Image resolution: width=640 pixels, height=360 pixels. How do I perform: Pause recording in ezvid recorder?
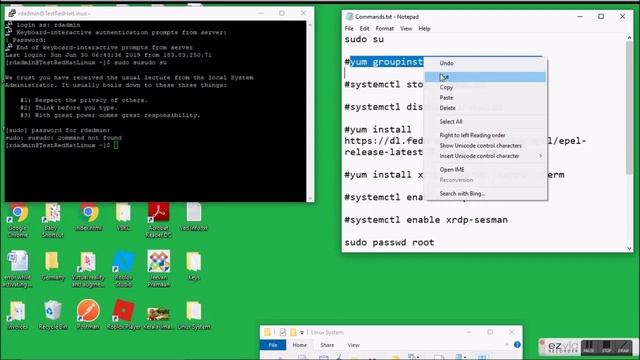pos(589,347)
